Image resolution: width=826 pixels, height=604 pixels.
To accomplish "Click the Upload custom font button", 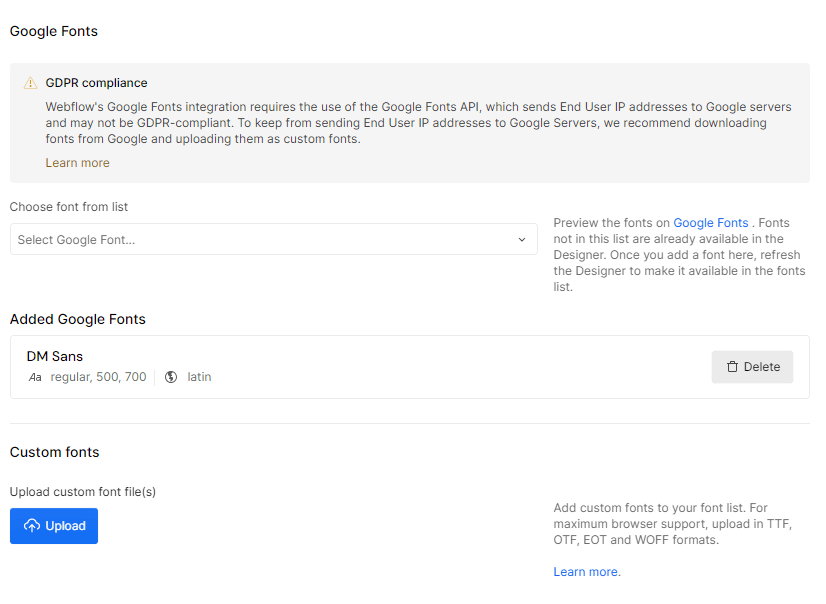I will tap(54, 526).
